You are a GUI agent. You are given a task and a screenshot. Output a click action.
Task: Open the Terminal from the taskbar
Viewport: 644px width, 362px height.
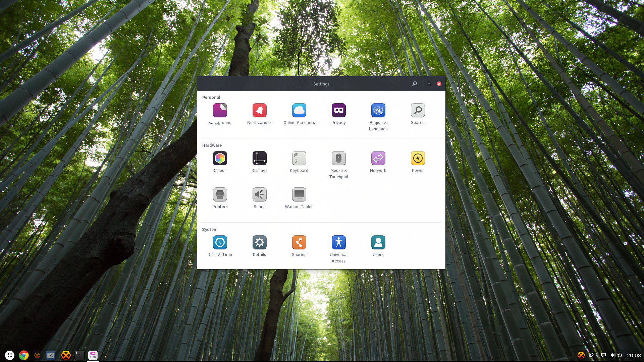(x=79, y=355)
